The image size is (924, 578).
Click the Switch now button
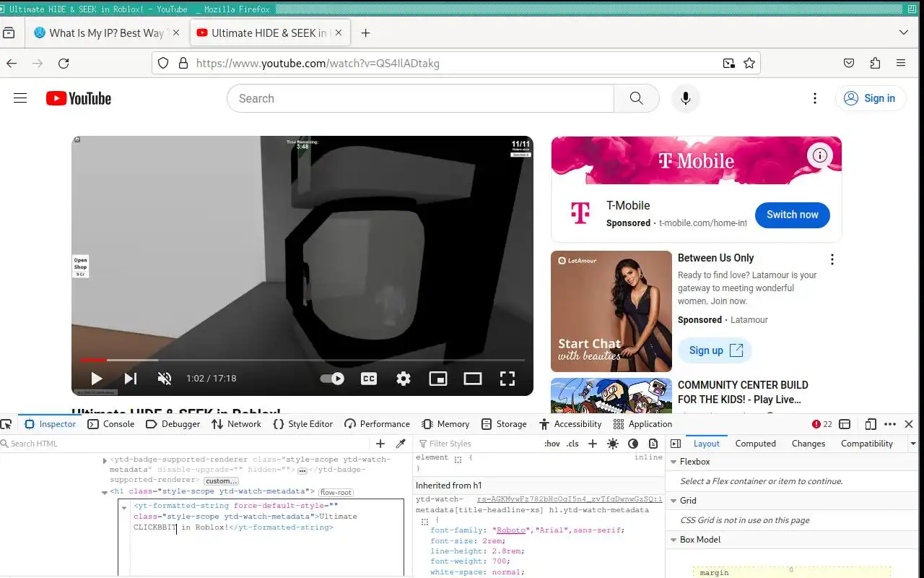coord(793,215)
